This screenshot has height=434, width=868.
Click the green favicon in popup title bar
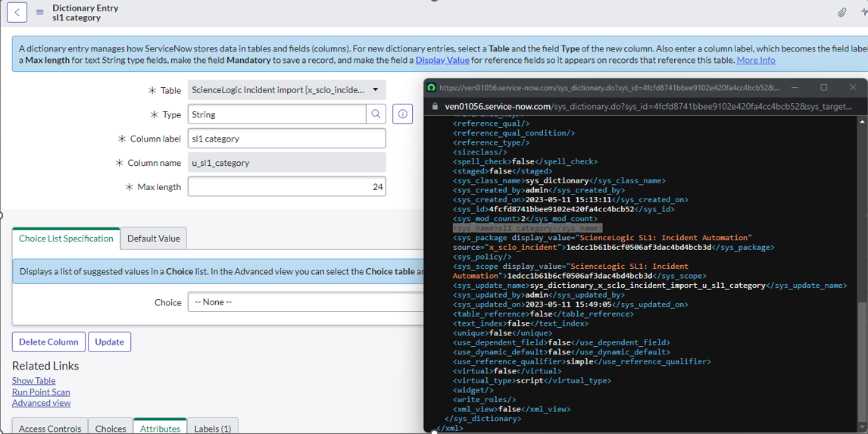point(432,88)
